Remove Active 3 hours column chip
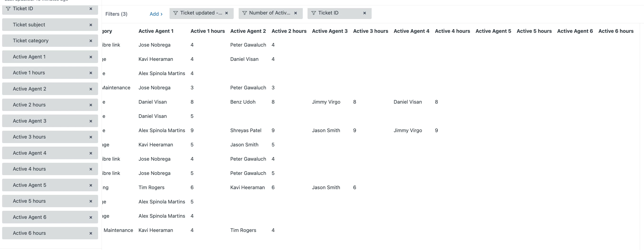 coord(91,137)
